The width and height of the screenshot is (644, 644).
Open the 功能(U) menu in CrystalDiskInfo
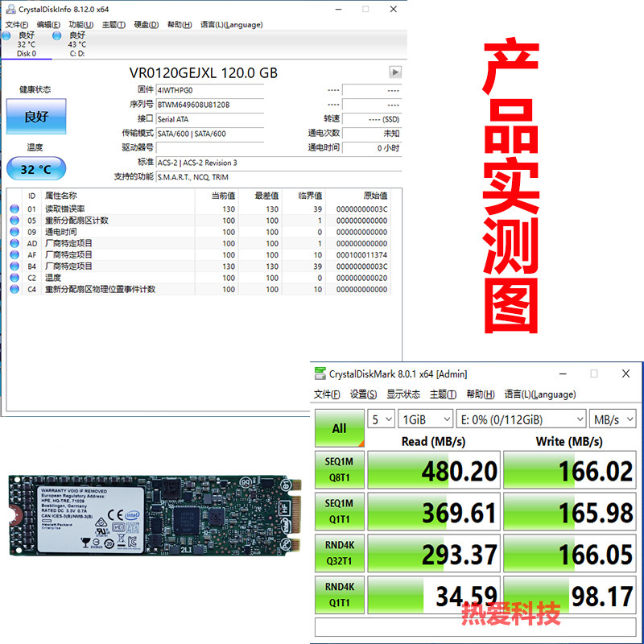(81, 25)
